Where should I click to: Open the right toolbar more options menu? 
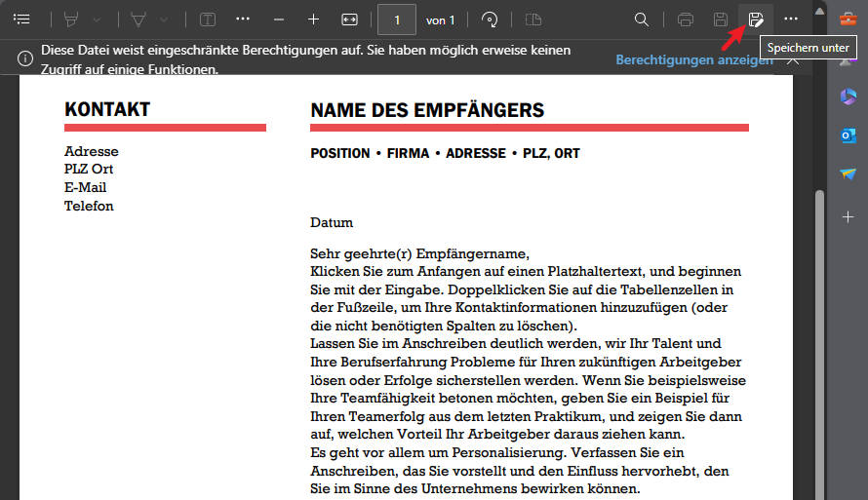[791, 19]
